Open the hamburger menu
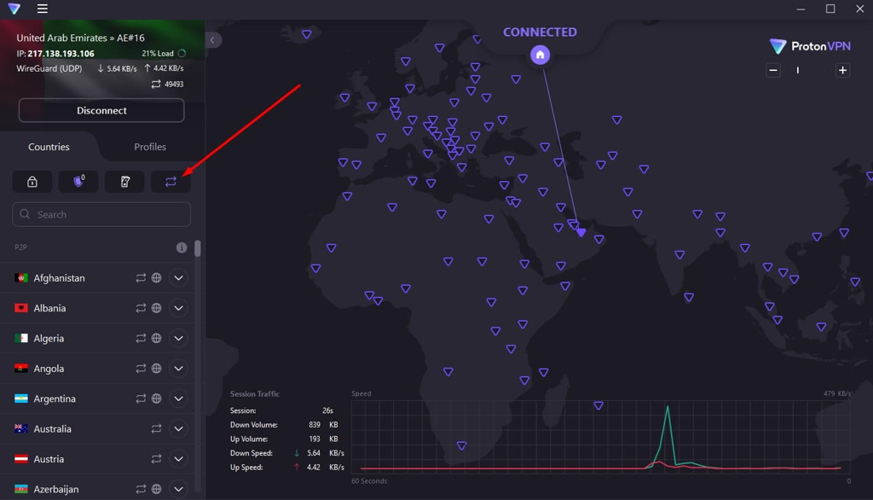 [x=42, y=9]
